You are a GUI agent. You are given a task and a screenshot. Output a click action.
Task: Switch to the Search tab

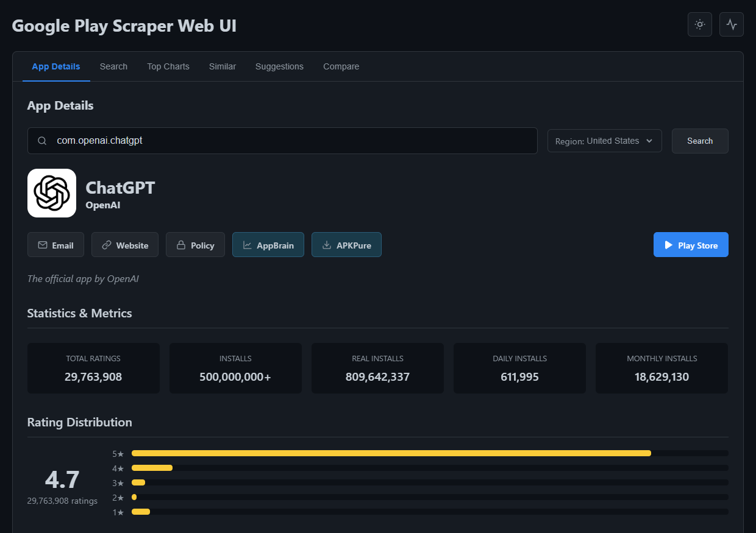tap(113, 66)
